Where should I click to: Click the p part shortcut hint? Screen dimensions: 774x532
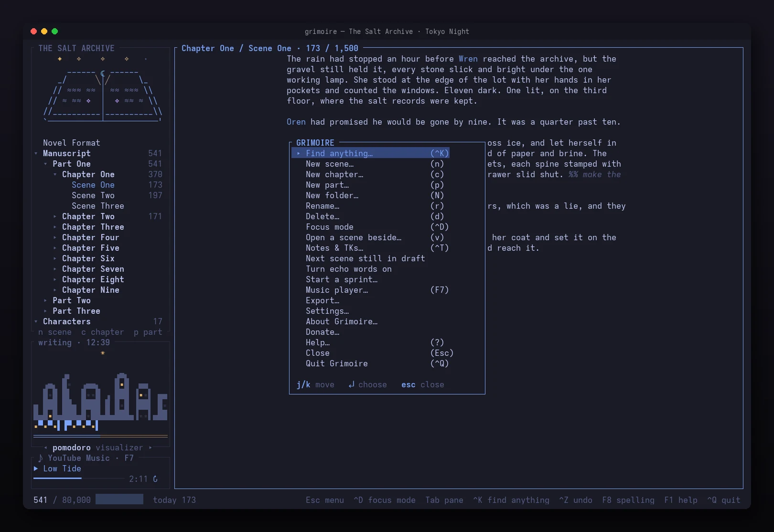pyautogui.click(x=148, y=332)
